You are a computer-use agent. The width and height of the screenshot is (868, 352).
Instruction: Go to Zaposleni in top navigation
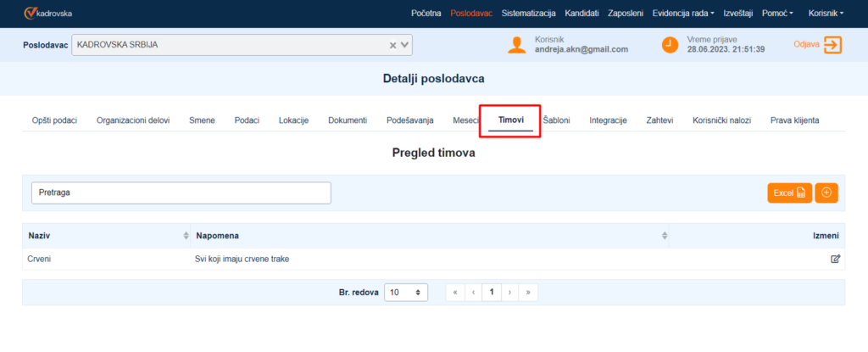[626, 14]
